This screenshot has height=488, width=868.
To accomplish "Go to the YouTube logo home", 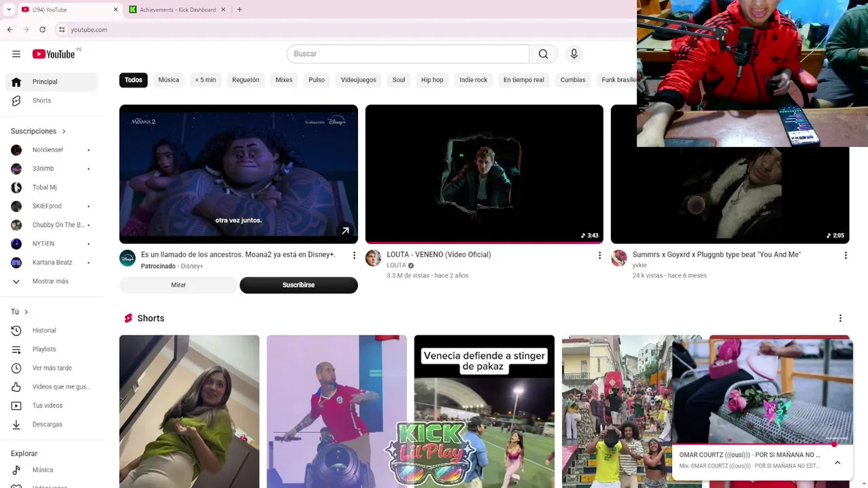I will [54, 54].
